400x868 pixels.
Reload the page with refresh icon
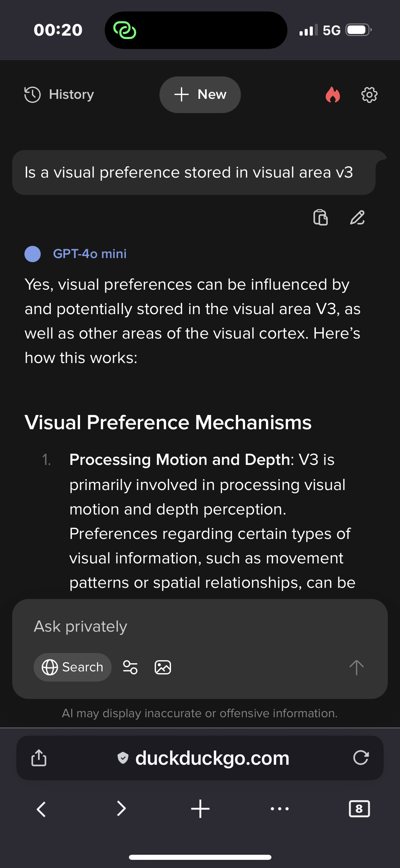coord(361,758)
